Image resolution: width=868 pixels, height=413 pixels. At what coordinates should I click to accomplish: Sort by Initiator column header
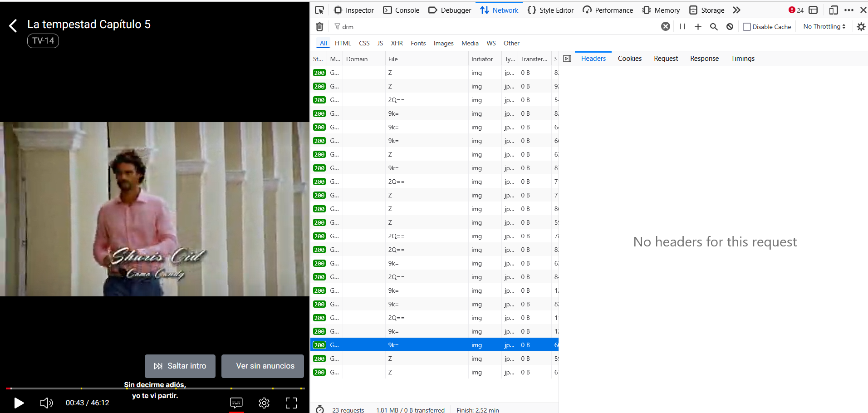485,59
